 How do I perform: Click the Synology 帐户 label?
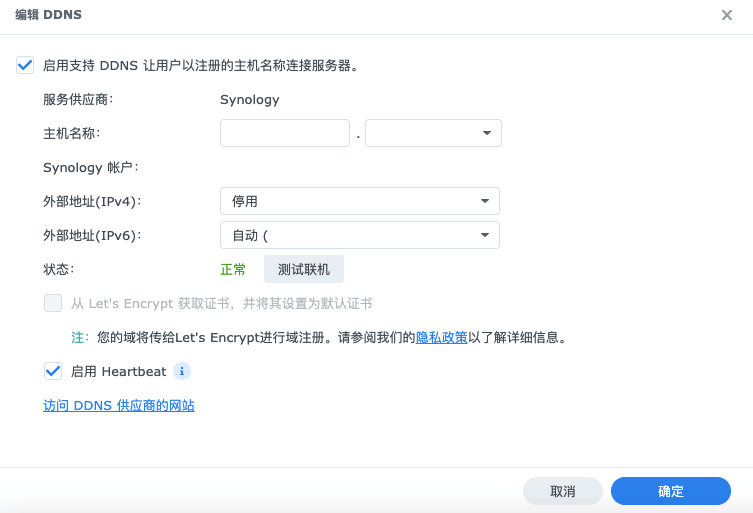[90, 167]
